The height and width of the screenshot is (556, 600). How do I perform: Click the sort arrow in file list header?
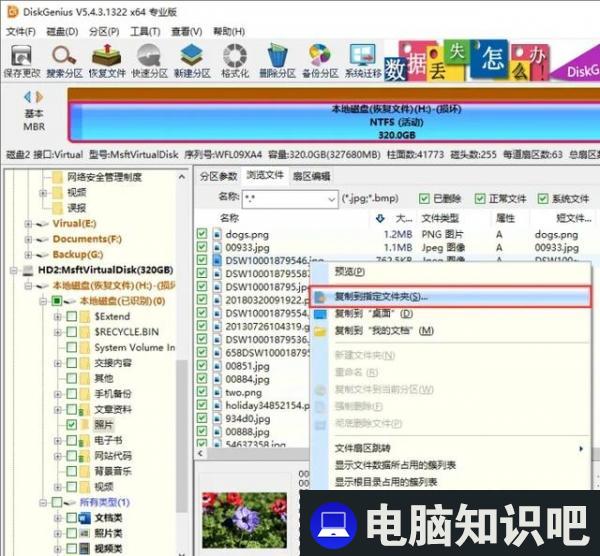(380, 218)
